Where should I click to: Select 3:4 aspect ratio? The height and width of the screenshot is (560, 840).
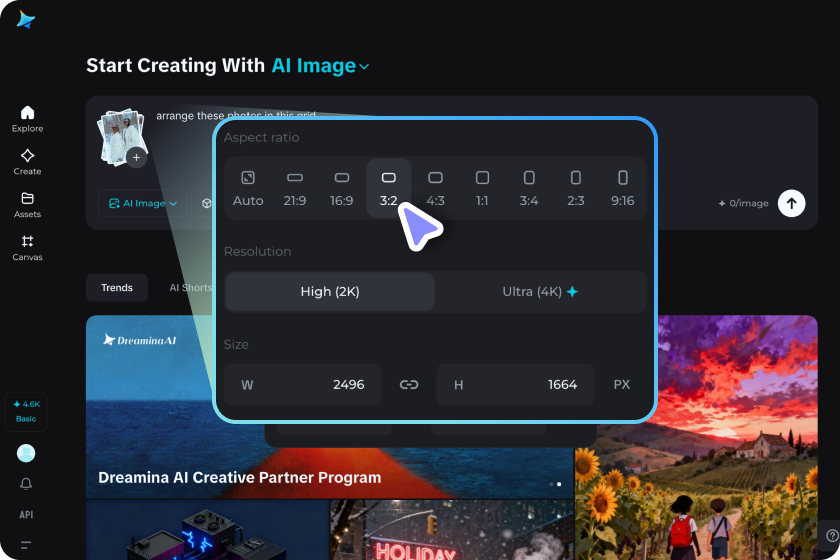tap(529, 188)
